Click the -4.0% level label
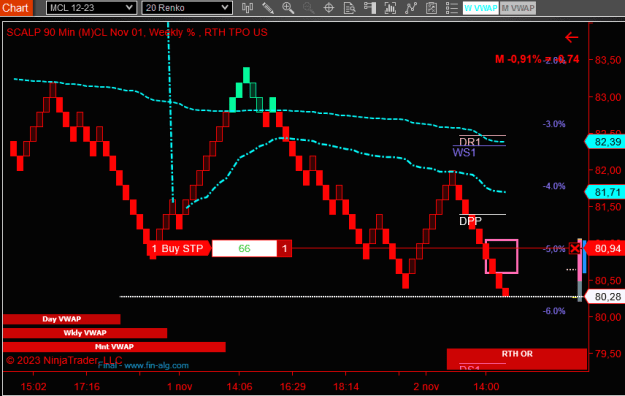The height and width of the screenshot is (396, 625). (x=554, y=186)
